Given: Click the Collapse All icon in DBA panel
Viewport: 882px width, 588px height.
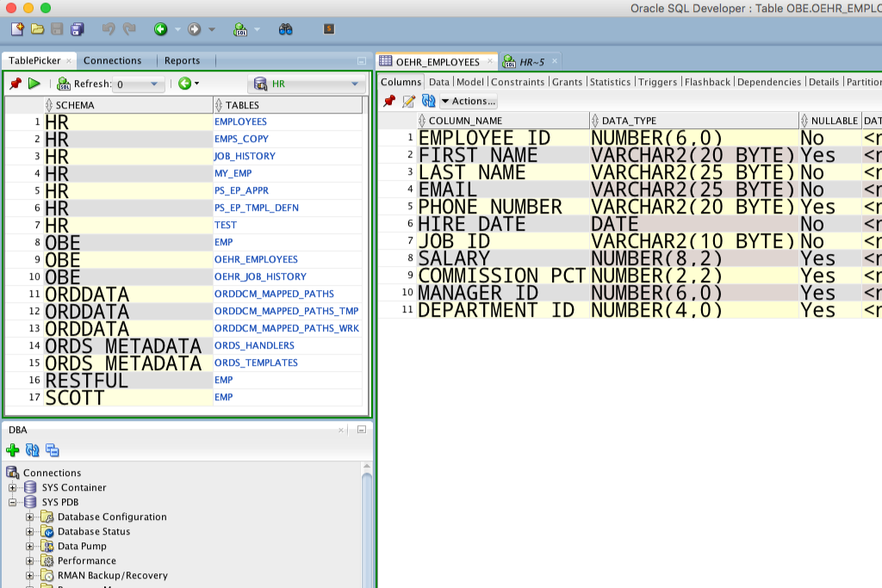Looking at the screenshot, I should click(53, 450).
